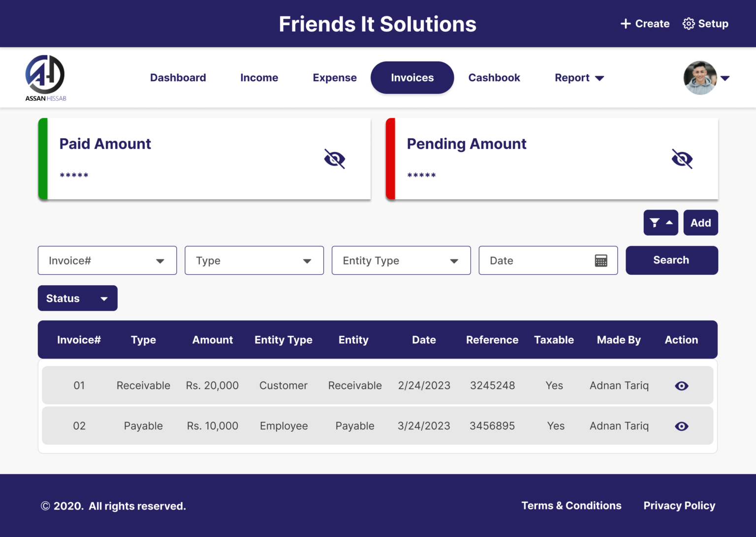Show the hidden Paid Amount

(335, 159)
